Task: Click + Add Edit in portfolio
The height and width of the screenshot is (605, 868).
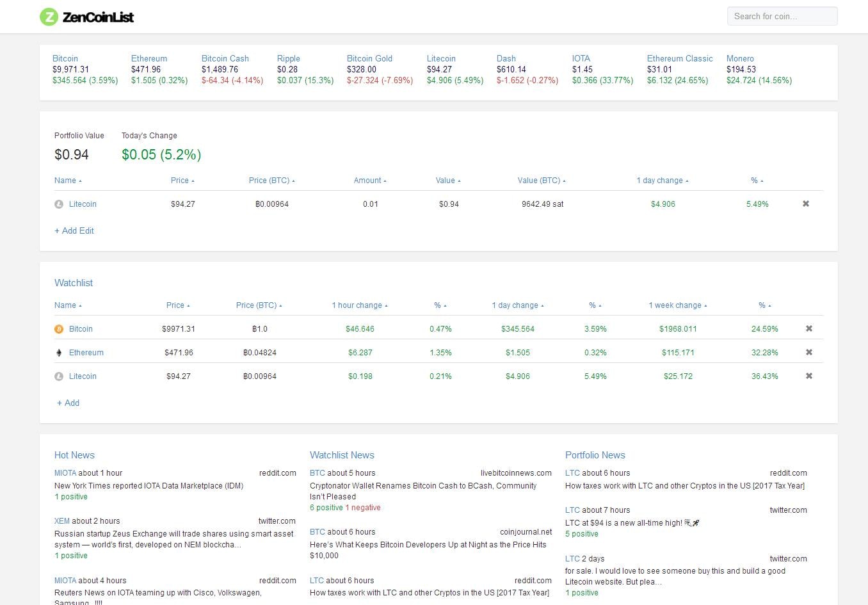Action: coord(74,230)
